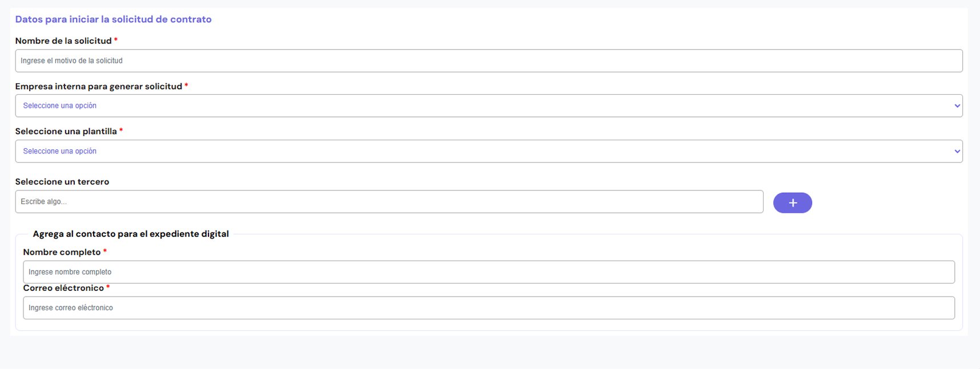Click the Nombre completo input field

tap(488, 272)
